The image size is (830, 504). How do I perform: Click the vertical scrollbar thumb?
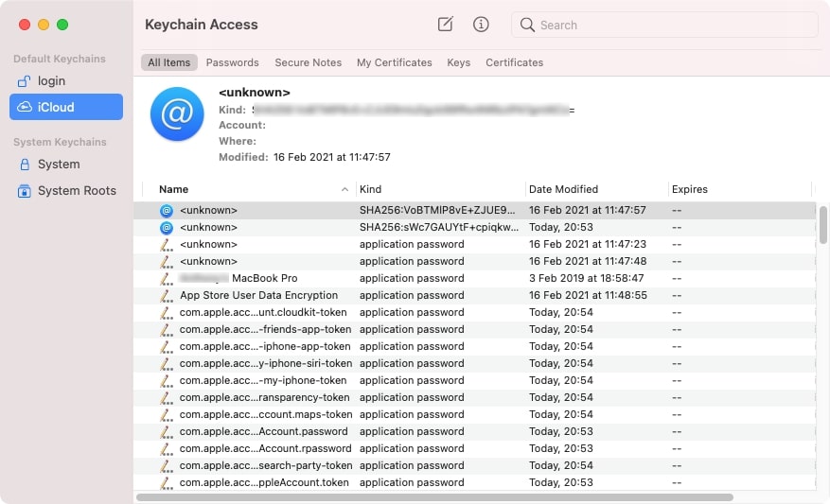tap(823, 225)
